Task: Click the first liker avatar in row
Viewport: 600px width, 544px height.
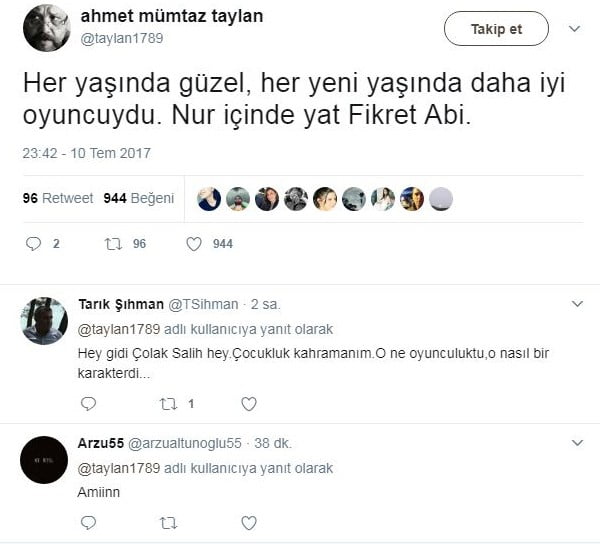Action: pos(209,199)
